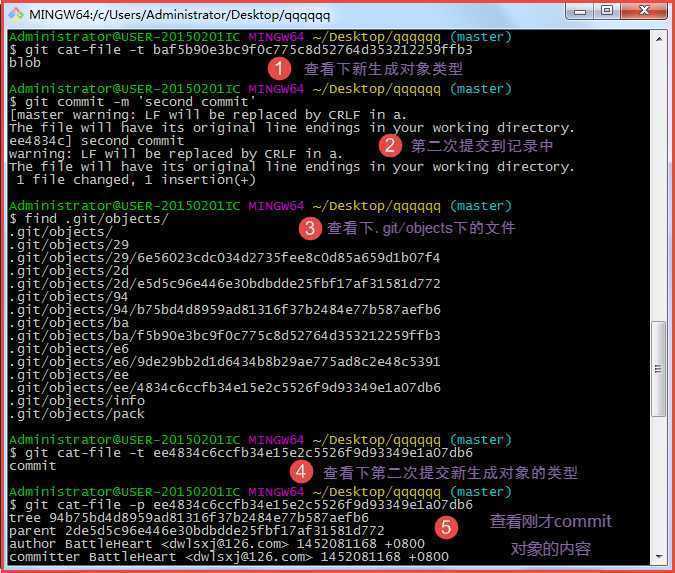Click the object path ending 9de29bb2d1d6434b8b29ae775ad8c2e48c5391
The width and height of the screenshot is (675, 573).
[x=224, y=362]
